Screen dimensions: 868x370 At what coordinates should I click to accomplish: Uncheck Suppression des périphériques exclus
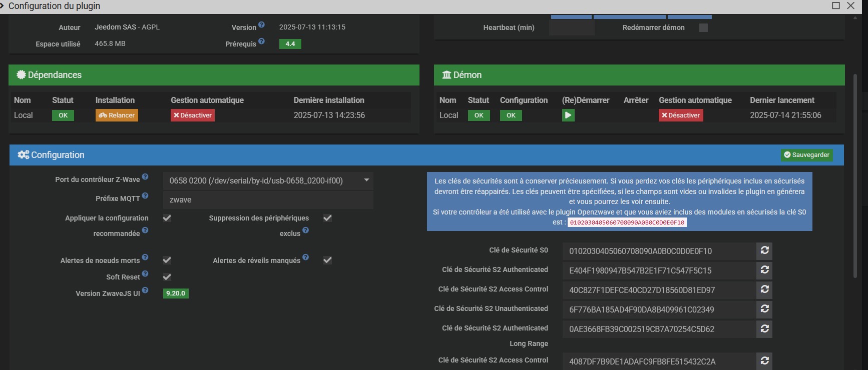point(327,218)
